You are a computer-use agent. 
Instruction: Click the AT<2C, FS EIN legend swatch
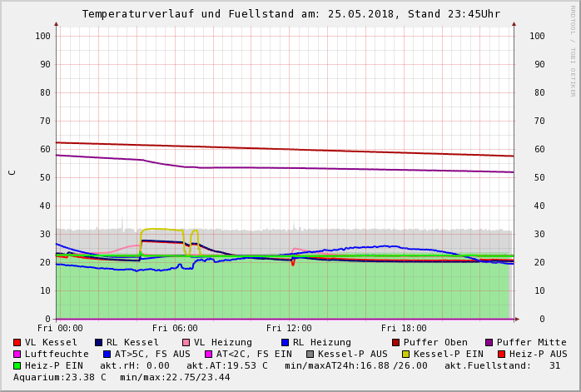tap(209, 355)
